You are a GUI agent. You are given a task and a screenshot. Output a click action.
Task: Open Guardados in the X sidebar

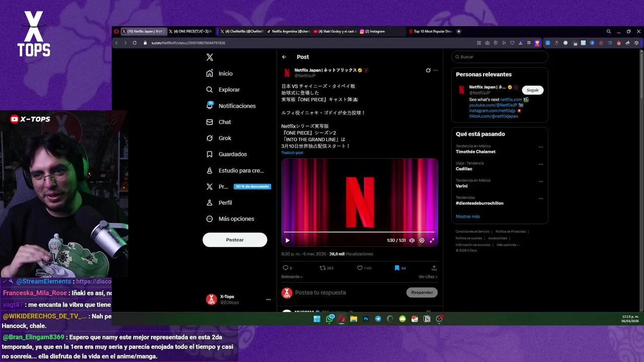pyautogui.click(x=226, y=154)
